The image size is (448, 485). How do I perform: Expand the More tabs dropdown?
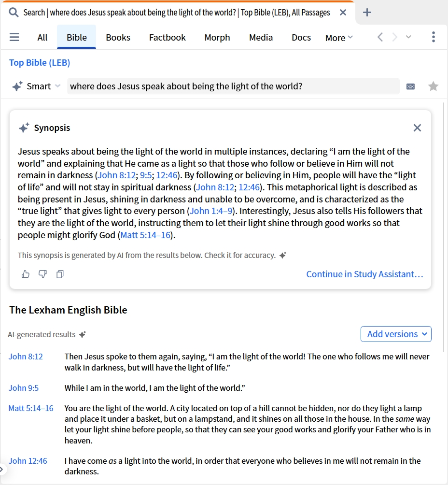click(x=339, y=38)
